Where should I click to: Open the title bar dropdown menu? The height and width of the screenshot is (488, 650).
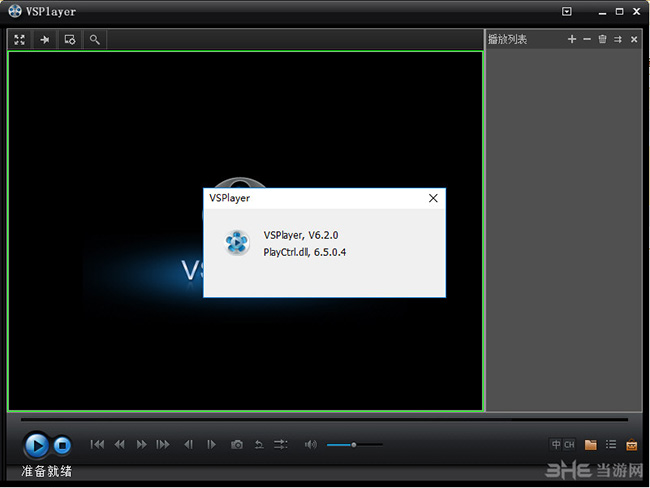click(x=567, y=12)
